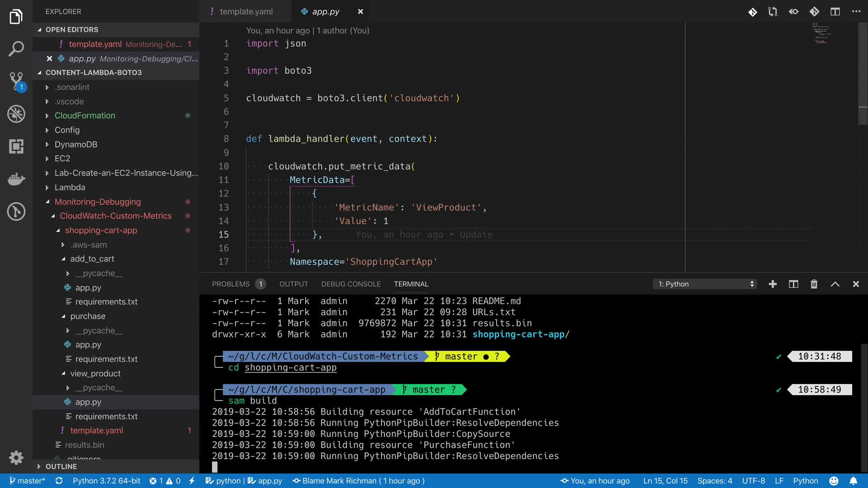
Task: Click the split editor icon
Action: 835,12
